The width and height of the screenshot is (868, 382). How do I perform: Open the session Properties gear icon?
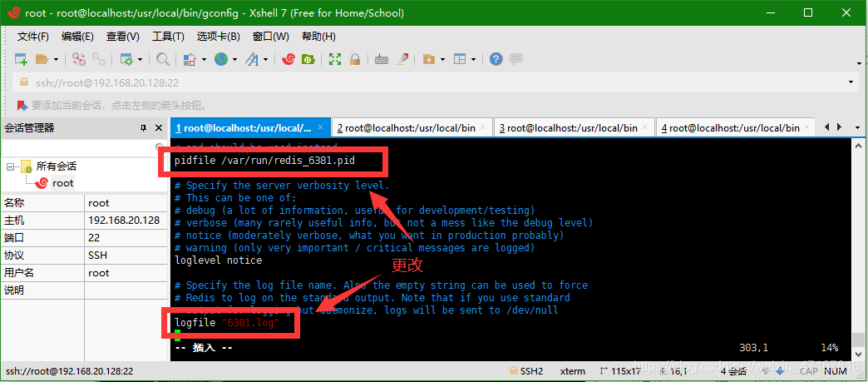pyautogui.click(x=126, y=59)
